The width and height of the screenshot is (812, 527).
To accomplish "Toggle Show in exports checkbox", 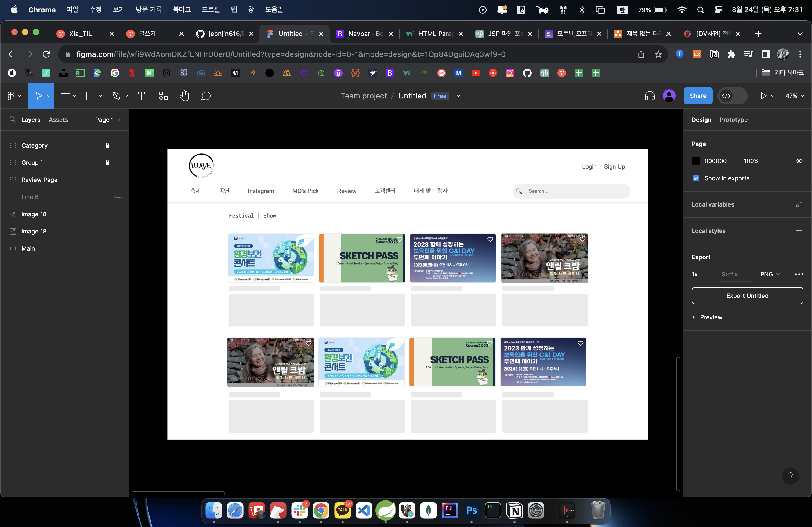I will coord(696,178).
